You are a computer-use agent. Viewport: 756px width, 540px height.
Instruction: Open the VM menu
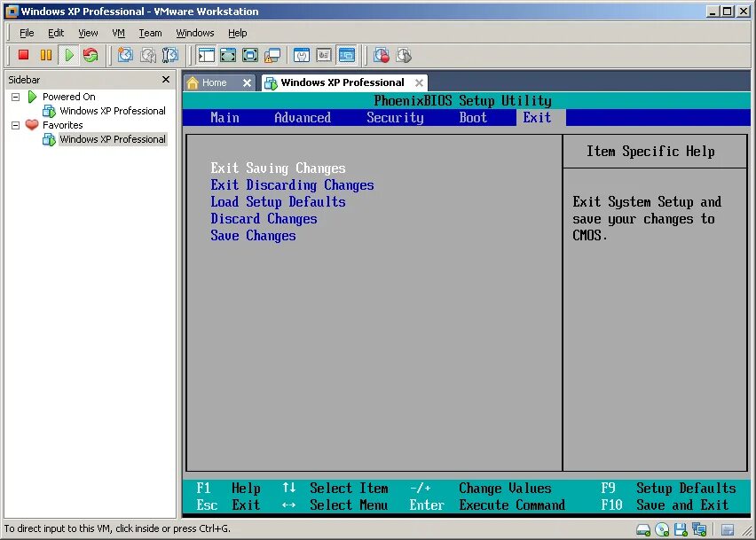118,33
